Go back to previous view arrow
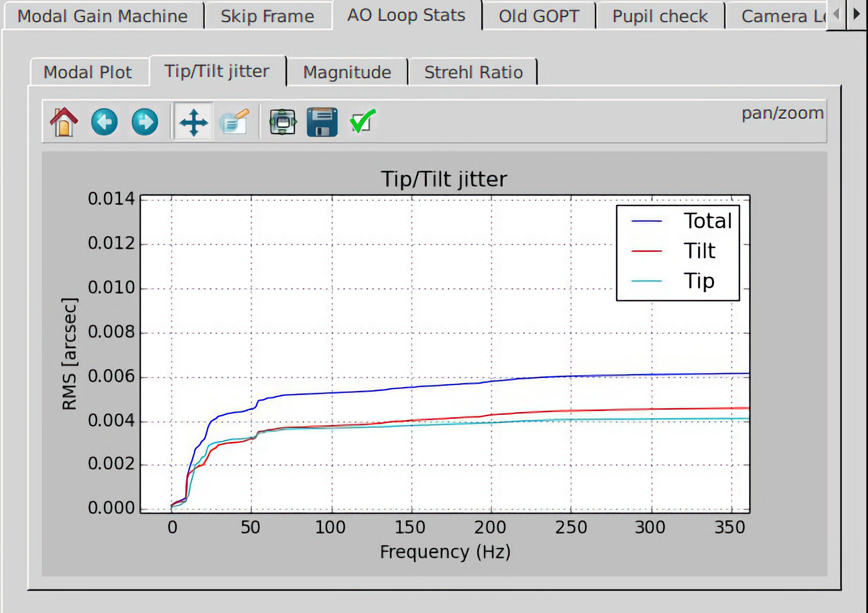The image size is (868, 613). [x=104, y=122]
